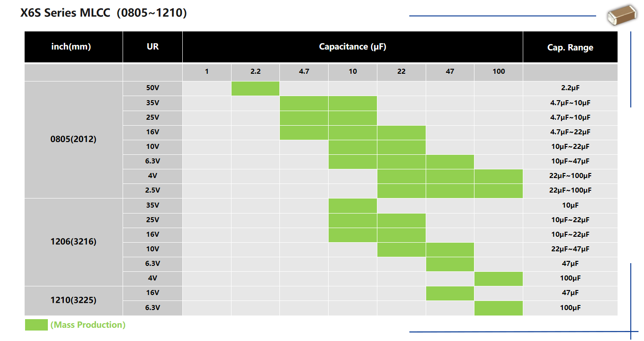Screen dimensions: 644x341
Task: Select the 2.5V voltage rating cell
Action: pos(152,190)
